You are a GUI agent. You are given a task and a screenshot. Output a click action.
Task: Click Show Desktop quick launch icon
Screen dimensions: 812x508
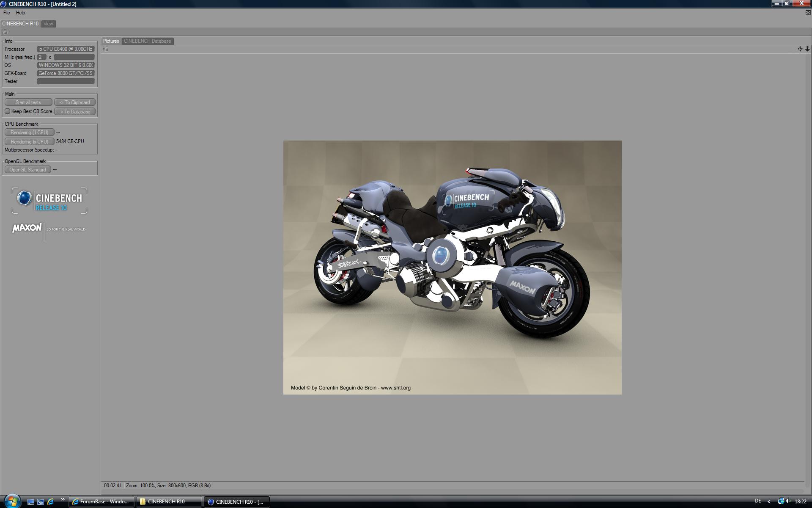click(x=31, y=502)
